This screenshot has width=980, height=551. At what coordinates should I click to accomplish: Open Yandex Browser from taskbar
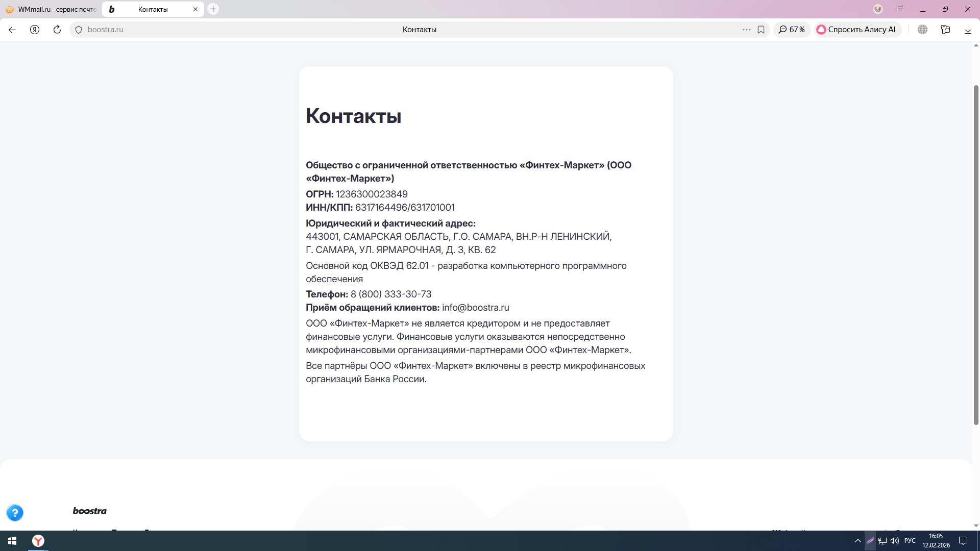tap(38, 541)
